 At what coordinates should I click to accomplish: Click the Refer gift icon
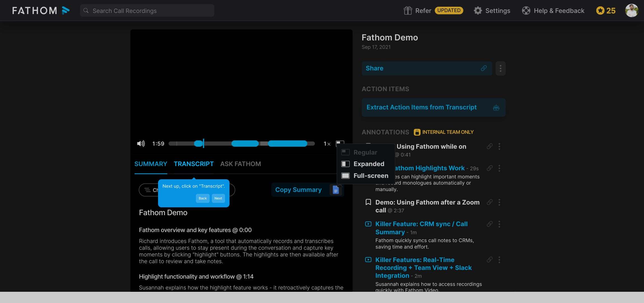coord(408,11)
